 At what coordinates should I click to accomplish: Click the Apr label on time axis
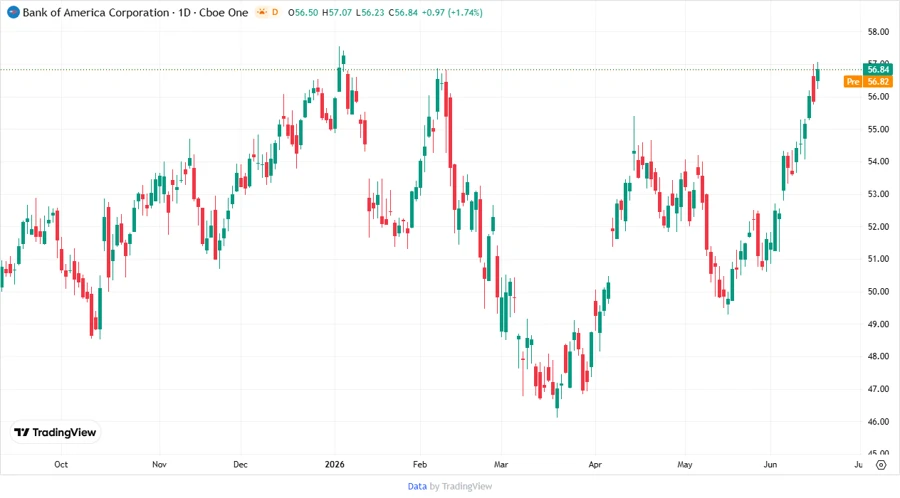click(x=595, y=465)
